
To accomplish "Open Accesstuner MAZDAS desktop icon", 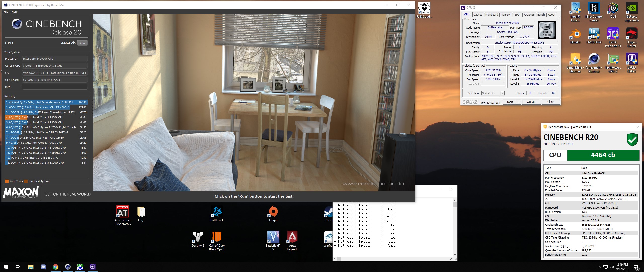I will pos(123,215).
